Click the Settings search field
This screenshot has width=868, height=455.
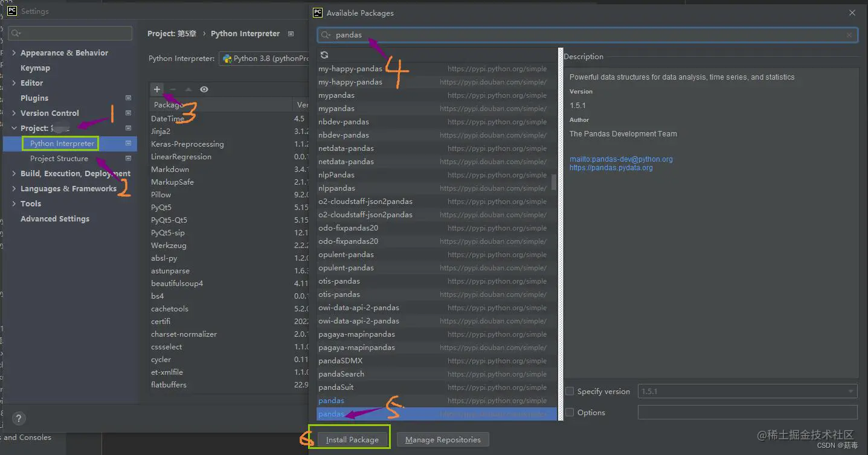(x=71, y=33)
